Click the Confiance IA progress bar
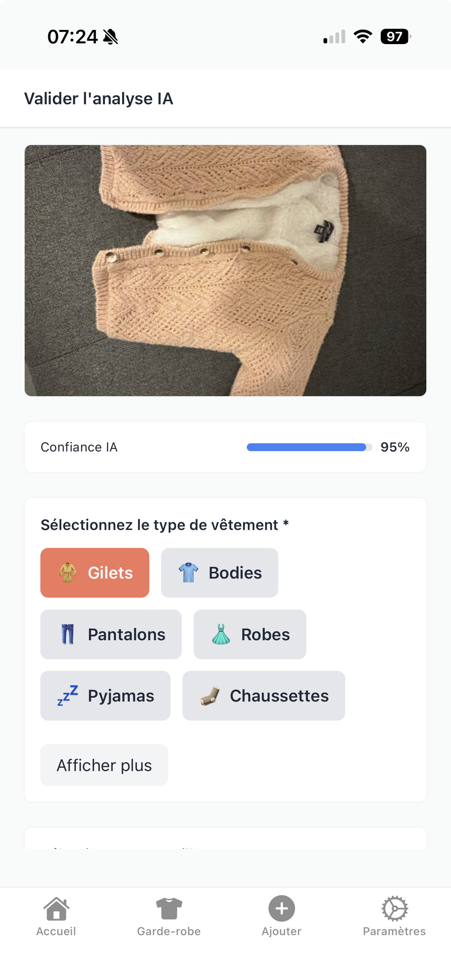 pyautogui.click(x=309, y=447)
